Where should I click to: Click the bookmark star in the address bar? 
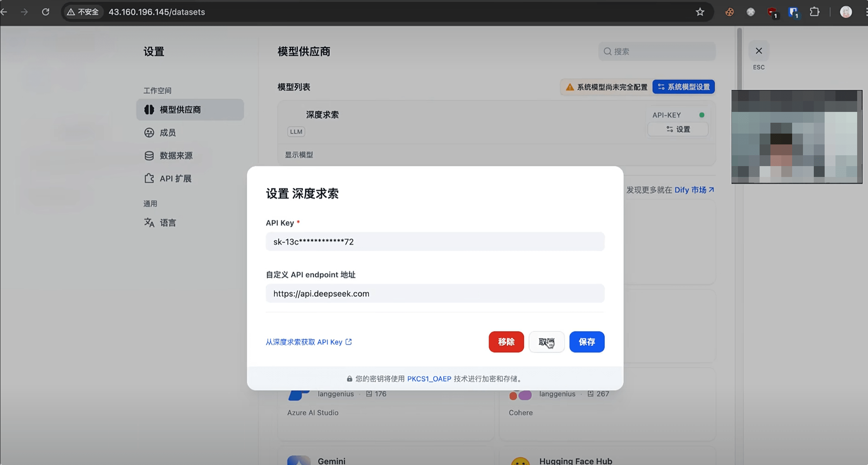coord(700,12)
